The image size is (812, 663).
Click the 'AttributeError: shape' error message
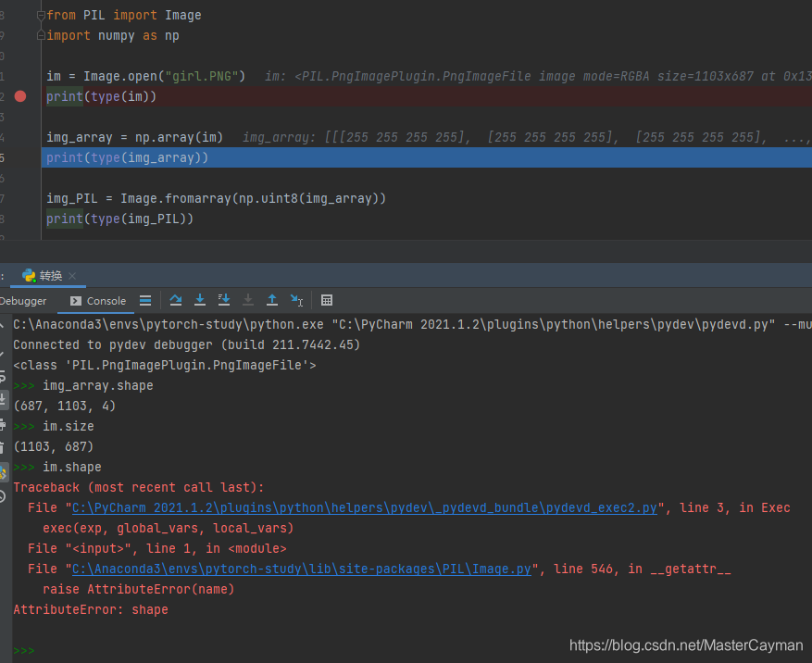(x=91, y=609)
